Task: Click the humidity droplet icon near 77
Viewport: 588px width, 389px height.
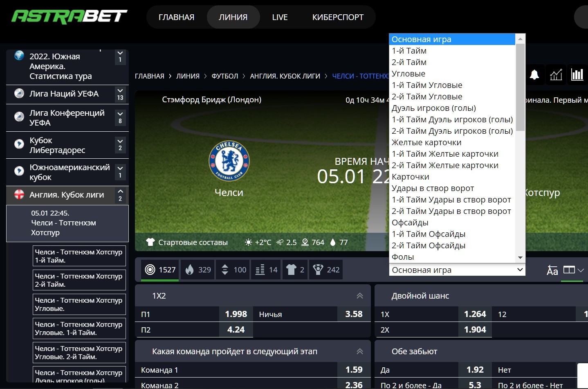Action: click(333, 242)
